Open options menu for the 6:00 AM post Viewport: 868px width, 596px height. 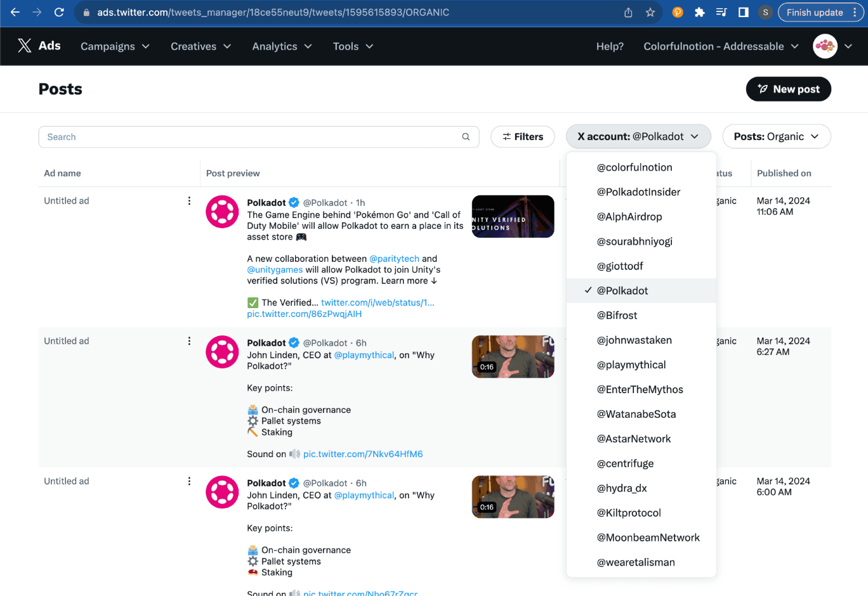(x=189, y=481)
